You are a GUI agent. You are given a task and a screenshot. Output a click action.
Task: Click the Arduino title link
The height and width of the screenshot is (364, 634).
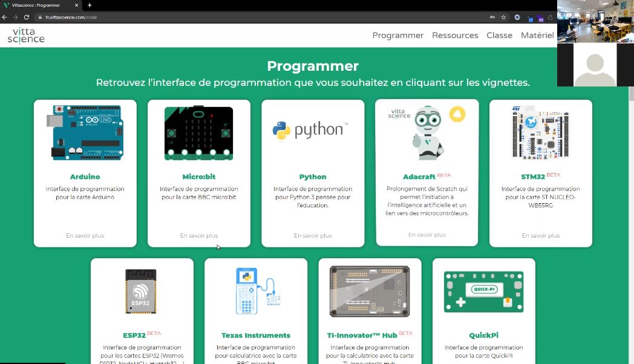click(x=85, y=177)
